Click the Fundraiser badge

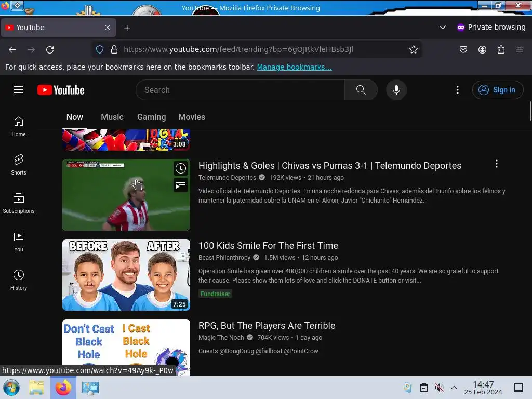pos(215,294)
